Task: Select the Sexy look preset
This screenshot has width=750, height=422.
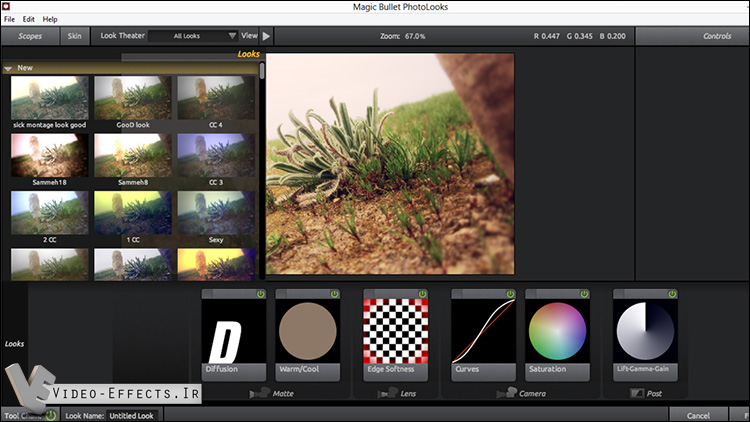Action: pos(216,217)
